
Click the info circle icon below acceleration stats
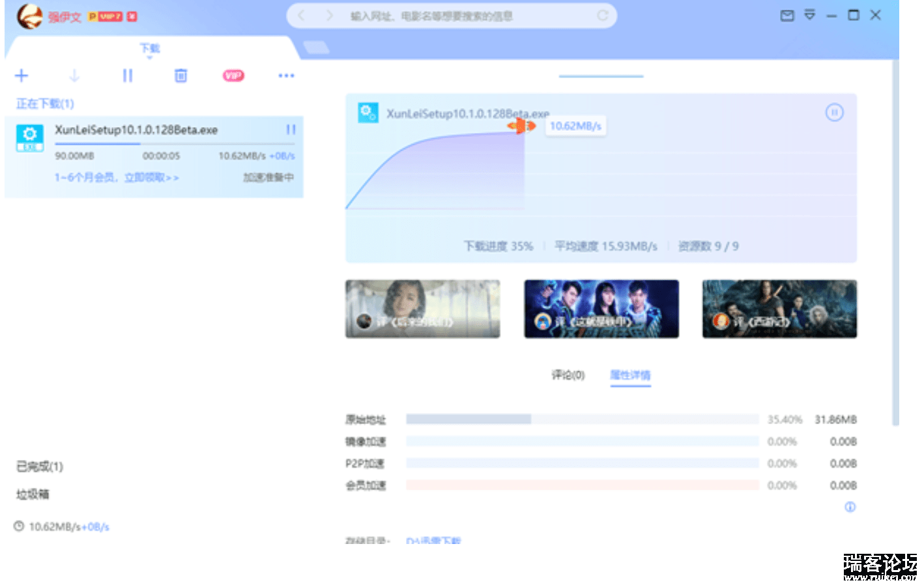(850, 507)
